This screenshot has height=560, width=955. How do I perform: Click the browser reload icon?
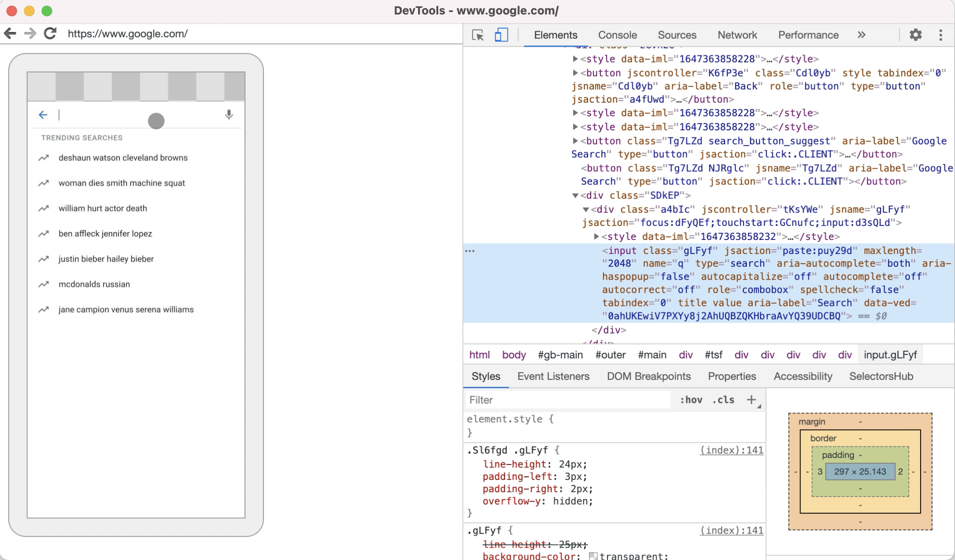tap(50, 33)
